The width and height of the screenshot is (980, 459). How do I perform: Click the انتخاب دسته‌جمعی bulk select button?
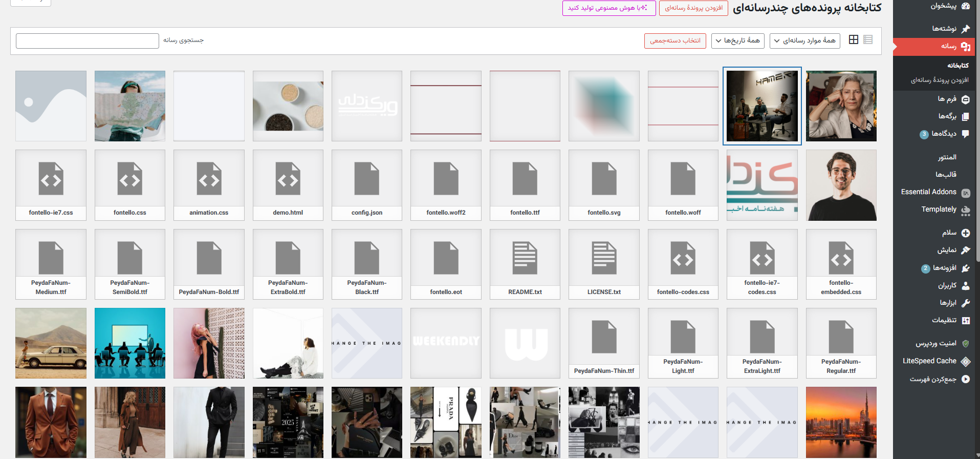(x=675, y=40)
